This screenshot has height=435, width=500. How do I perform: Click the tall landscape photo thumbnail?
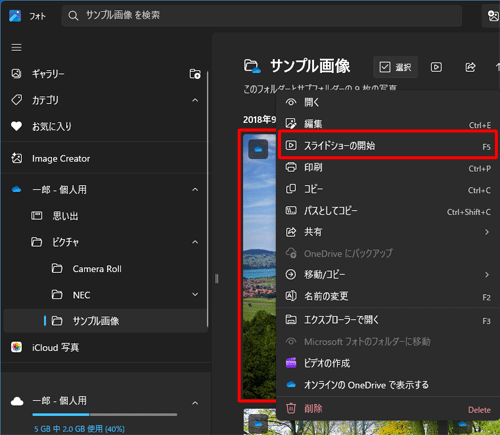point(259,267)
